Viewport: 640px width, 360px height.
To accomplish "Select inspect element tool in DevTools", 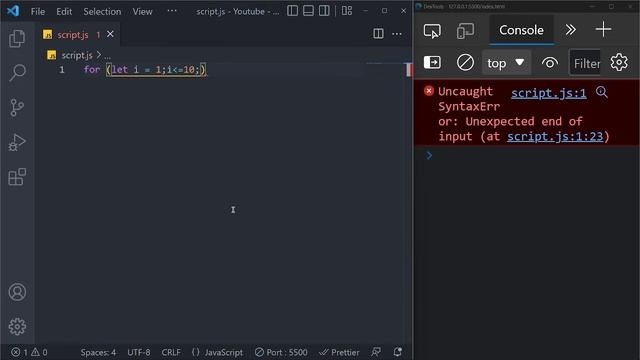I will pos(432,31).
